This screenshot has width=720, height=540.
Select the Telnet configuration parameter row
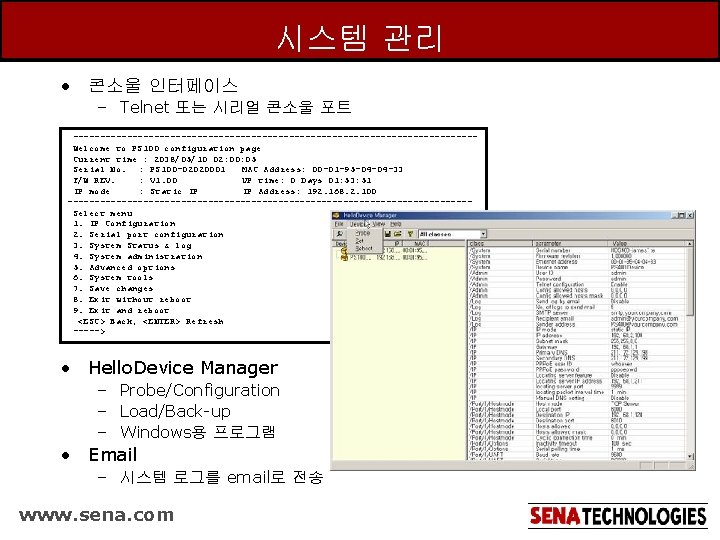point(578,284)
